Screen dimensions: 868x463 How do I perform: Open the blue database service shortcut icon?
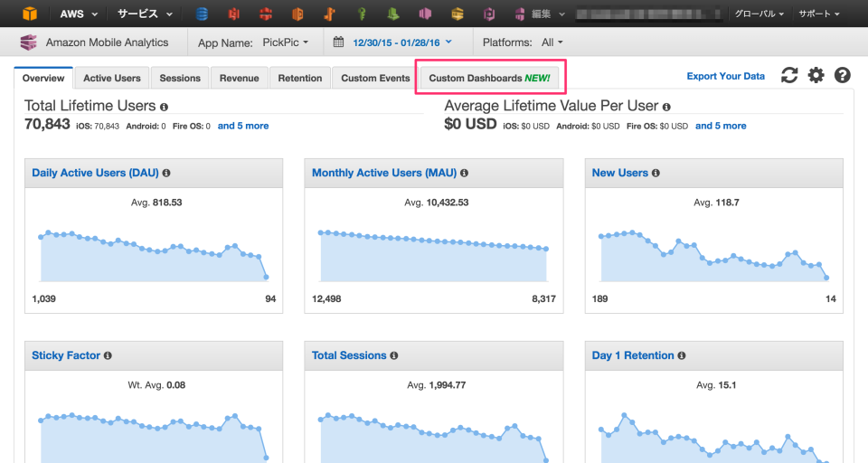pyautogui.click(x=202, y=14)
